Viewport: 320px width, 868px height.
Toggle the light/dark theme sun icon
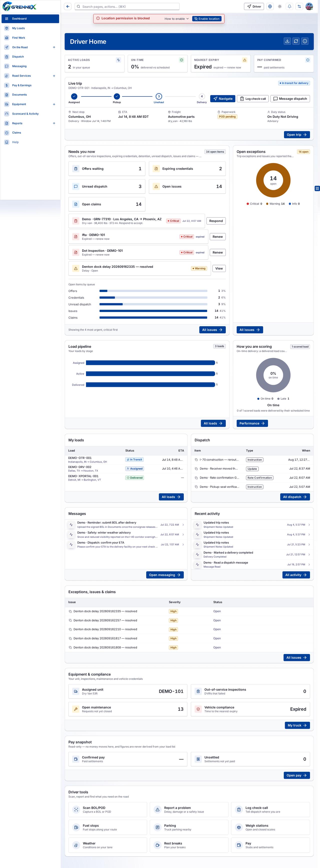click(x=279, y=6)
